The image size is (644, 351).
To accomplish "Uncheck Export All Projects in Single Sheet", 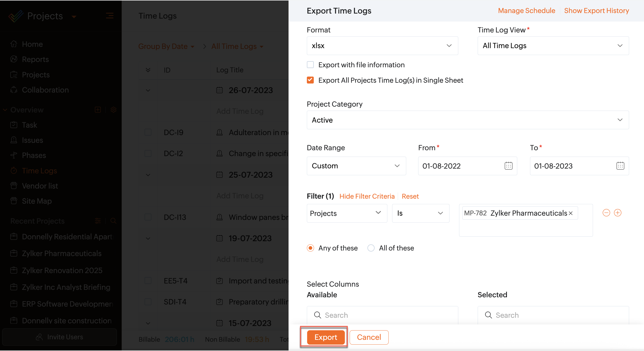I will pos(310,80).
